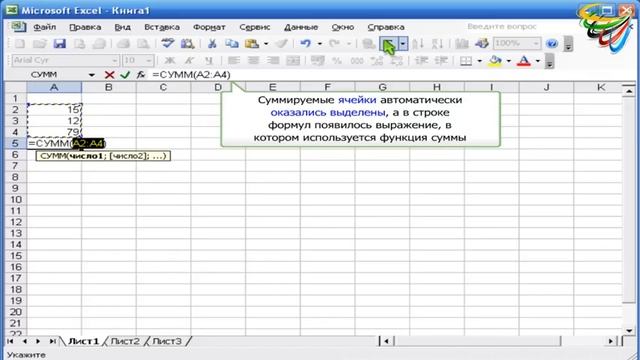Expand the Paste options dropdown arrow
This screenshot has width=640, height=360.
click(x=266, y=44)
